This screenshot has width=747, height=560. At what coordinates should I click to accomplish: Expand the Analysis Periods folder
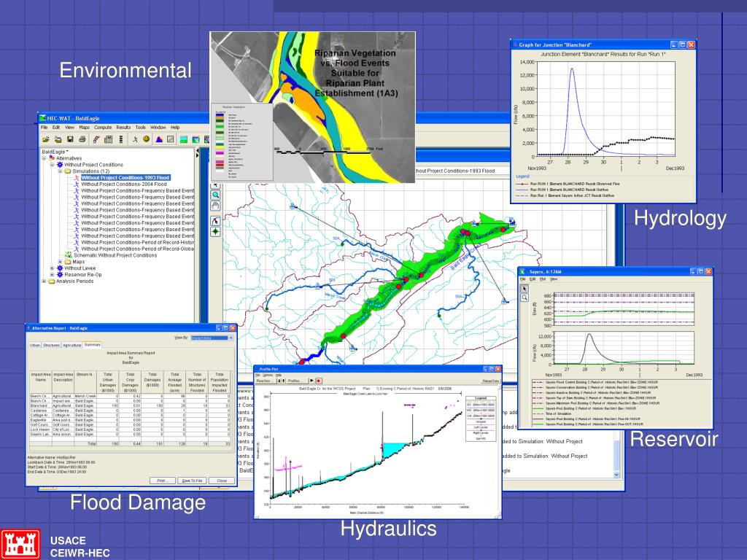click(44, 281)
